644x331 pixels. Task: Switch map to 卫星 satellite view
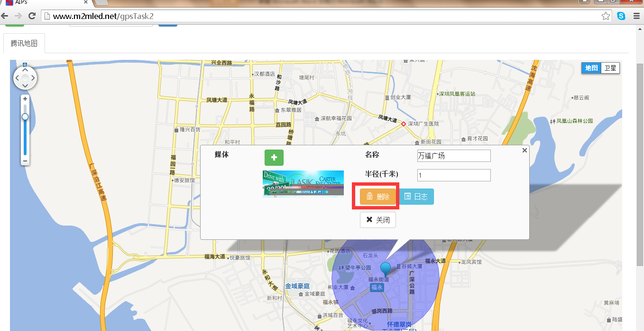610,68
